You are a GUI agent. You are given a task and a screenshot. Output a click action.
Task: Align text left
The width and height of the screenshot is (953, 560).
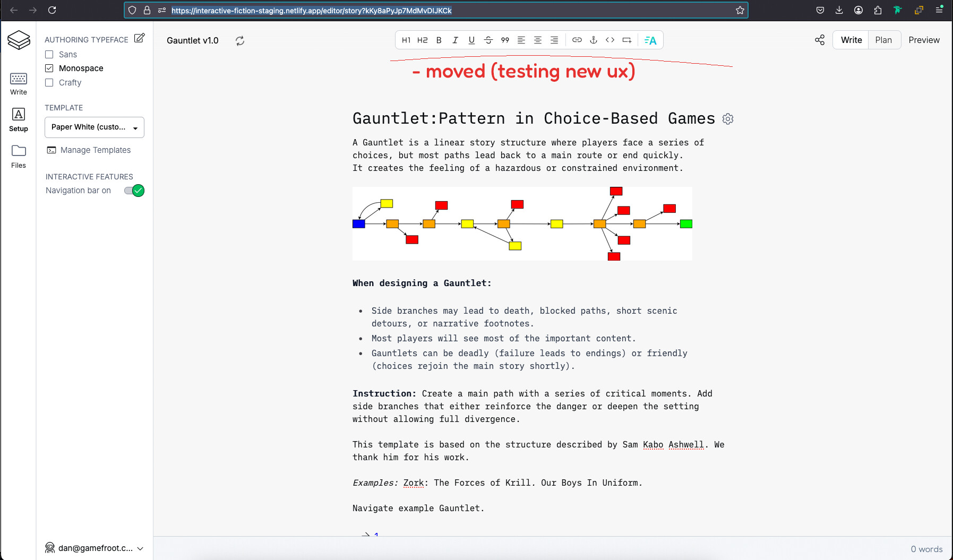(521, 40)
